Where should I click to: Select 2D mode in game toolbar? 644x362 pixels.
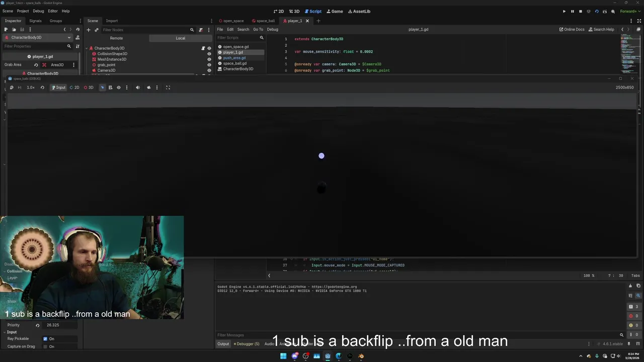(x=74, y=87)
